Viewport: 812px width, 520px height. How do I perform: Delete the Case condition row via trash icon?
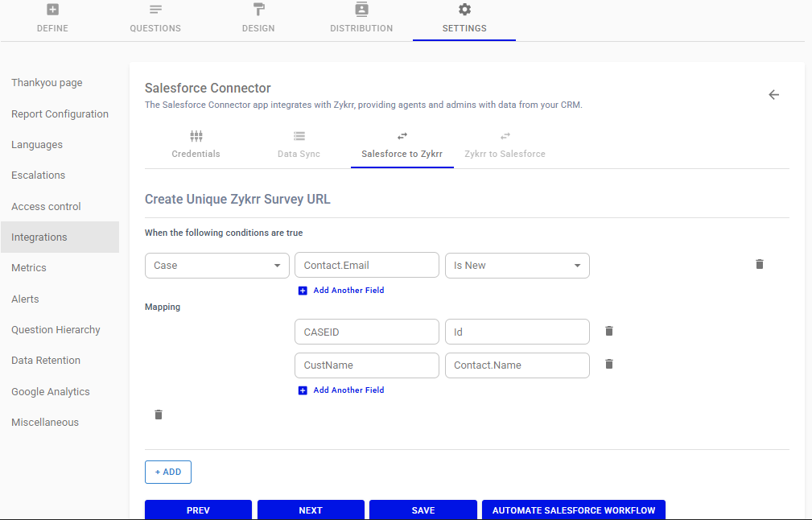pos(759,264)
